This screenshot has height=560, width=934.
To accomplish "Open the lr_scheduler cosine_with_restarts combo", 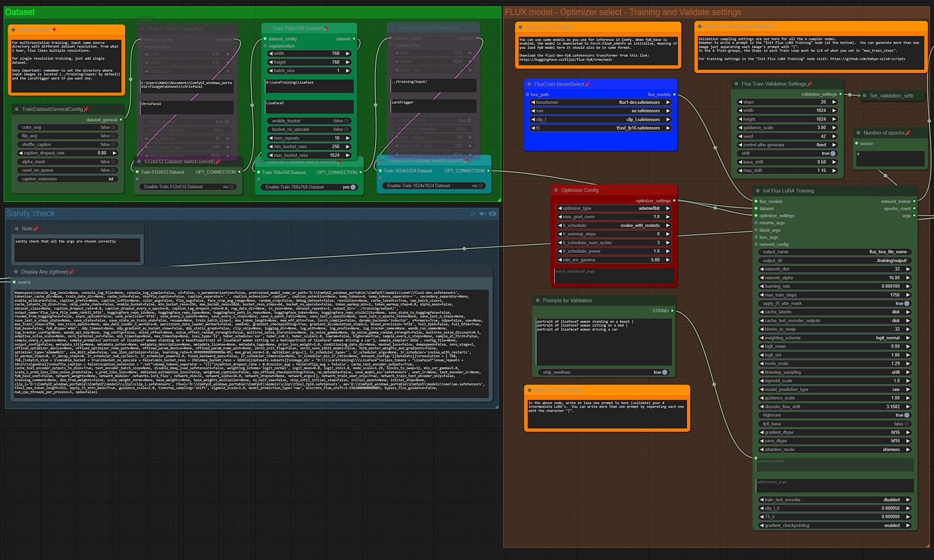I will pyautogui.click(x=615, y=226).
